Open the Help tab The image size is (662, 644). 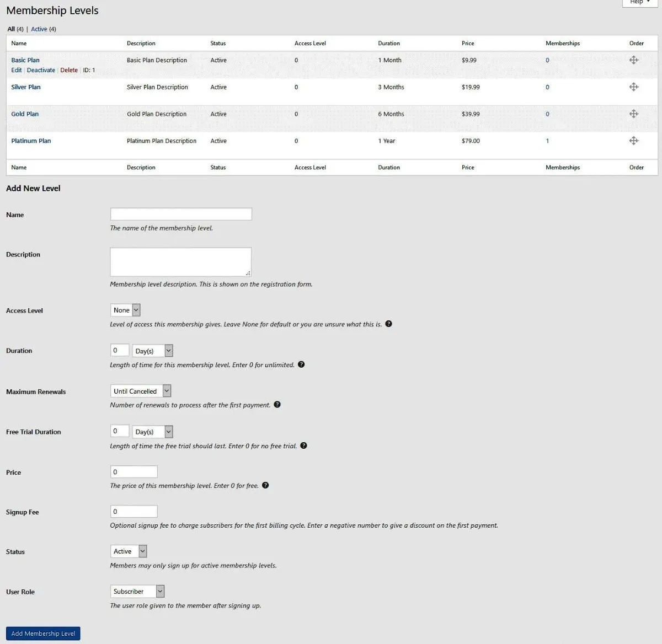pyautogui.click(x=640, y=2)
